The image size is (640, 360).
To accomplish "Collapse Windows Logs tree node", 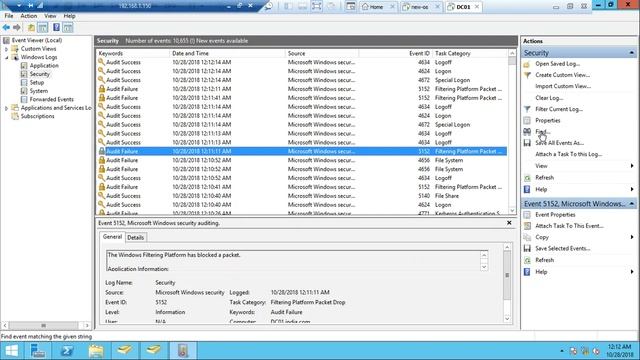I will point(6,58).
